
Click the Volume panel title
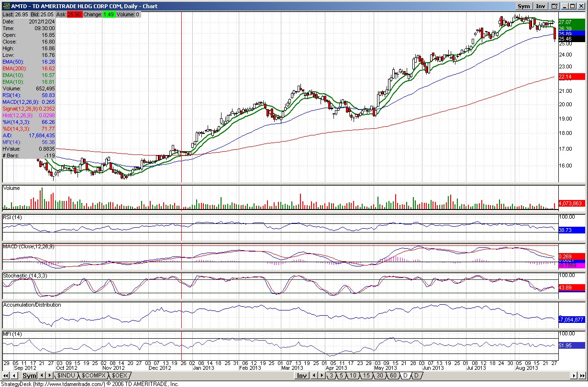(x=11, y=188)
